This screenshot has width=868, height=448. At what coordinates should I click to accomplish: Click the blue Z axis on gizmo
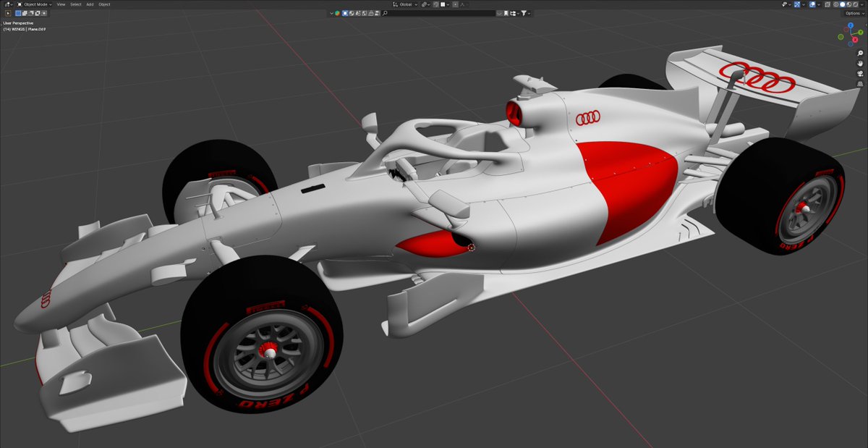pyautogui.click(x=851, y=25)
